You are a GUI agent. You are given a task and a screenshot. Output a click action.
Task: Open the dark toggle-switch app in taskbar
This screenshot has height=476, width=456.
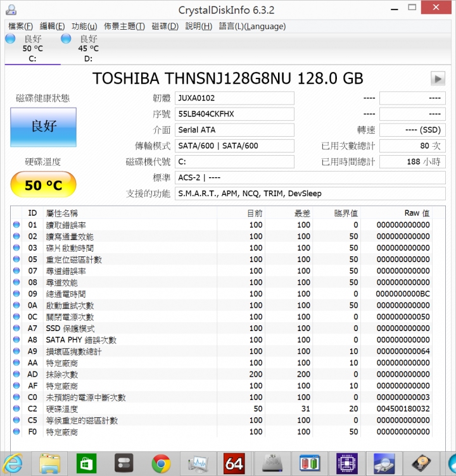(x=123, y=463)
